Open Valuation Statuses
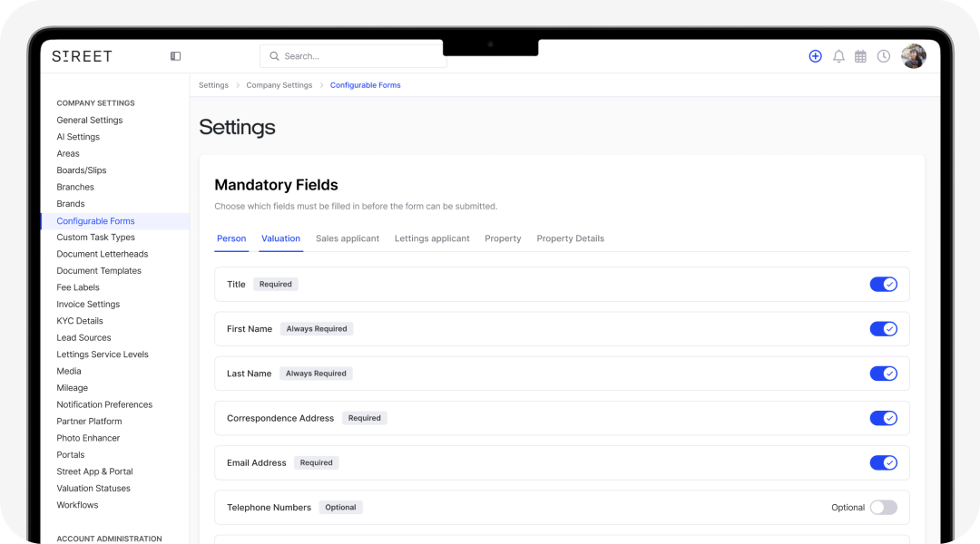The width and height of the screenshot is (980, 544). click(93, 489)
